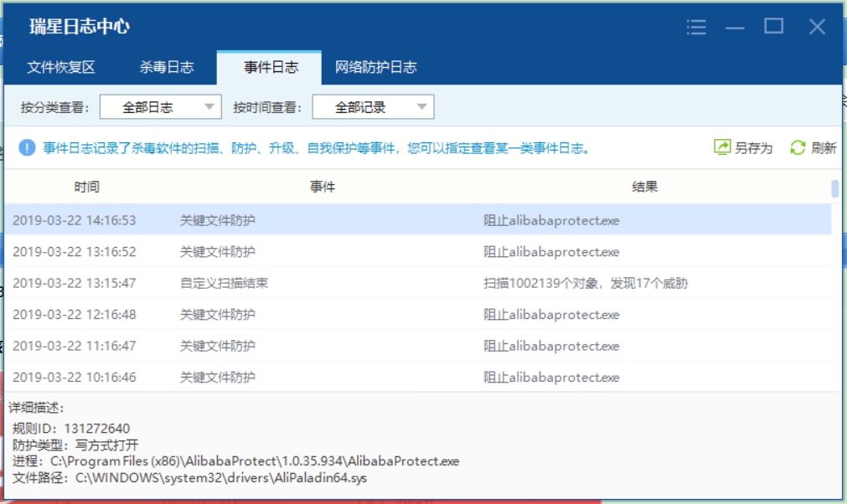The height and width of the screenshot is (504, 847).
Task: Click the 另存为 button label
Action: (x=753, y=148)
